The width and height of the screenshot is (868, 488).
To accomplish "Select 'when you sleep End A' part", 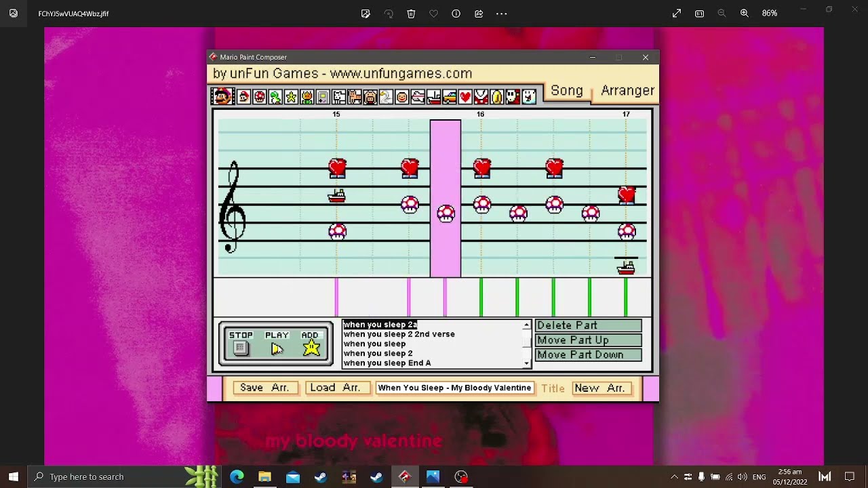I will (387, 363).
